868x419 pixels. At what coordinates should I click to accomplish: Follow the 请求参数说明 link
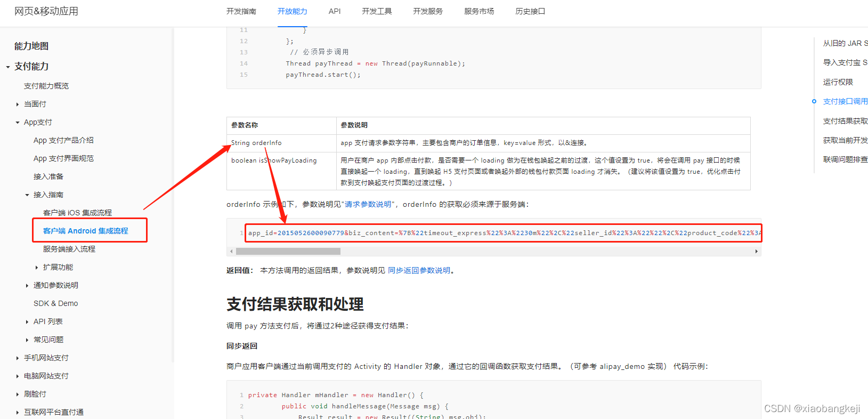[x=368, y=204]
